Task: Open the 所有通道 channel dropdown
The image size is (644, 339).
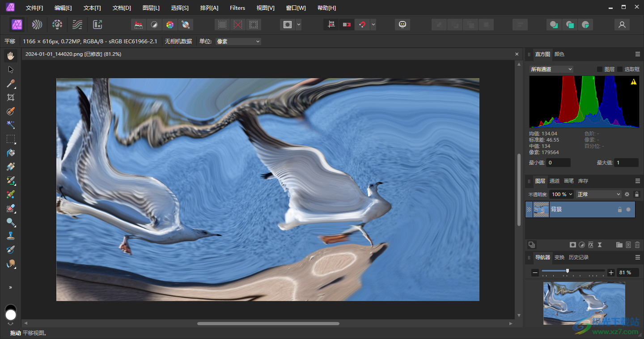Action: 551,69
